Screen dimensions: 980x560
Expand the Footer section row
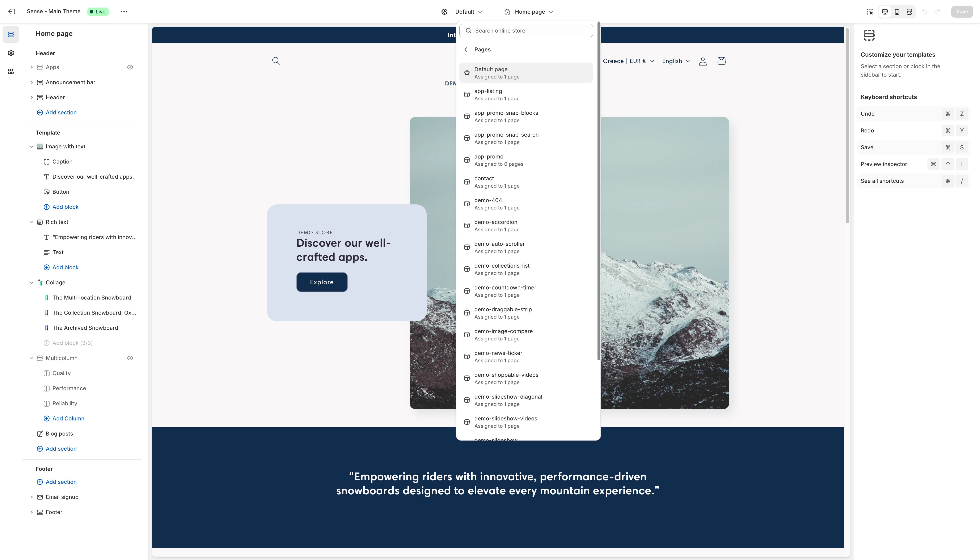pos(31,512)
